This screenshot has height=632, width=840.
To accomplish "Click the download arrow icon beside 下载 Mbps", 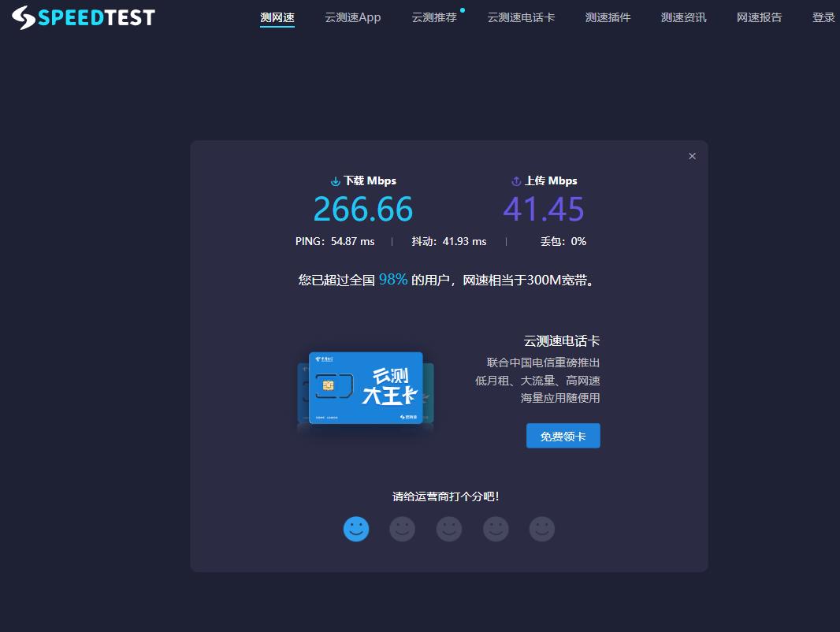I will point(335,180).
